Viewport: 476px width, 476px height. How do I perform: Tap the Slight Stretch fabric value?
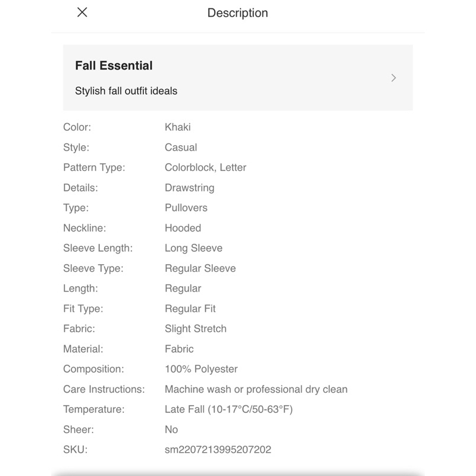point(196,328)
